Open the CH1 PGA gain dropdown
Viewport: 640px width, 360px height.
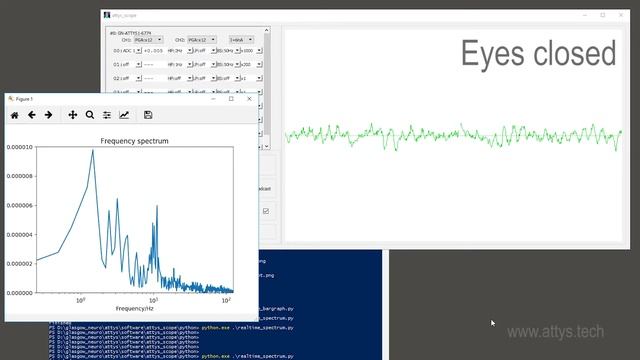coord(148,40)
